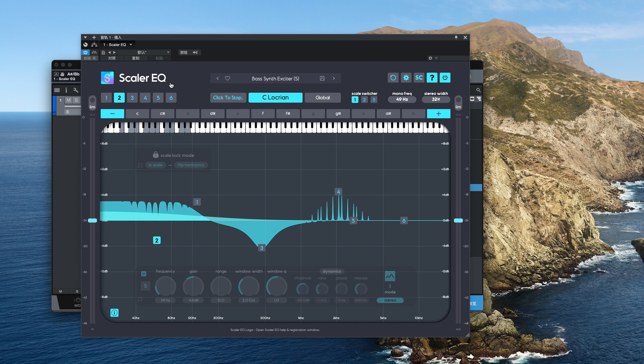Click the wrench icon in the left window
Screen dimensions: 644x364
click(x=76, y=90)
